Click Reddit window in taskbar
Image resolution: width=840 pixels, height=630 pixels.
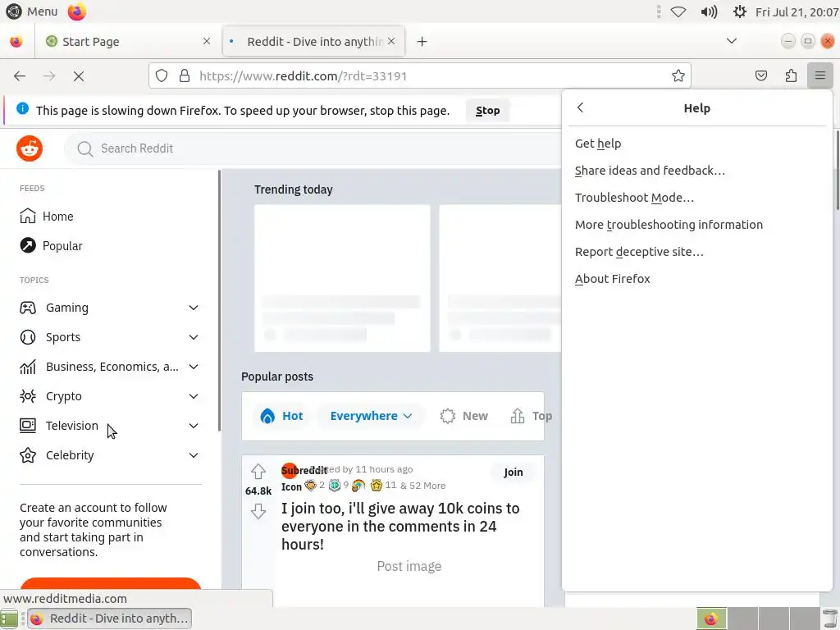[110, 619]
